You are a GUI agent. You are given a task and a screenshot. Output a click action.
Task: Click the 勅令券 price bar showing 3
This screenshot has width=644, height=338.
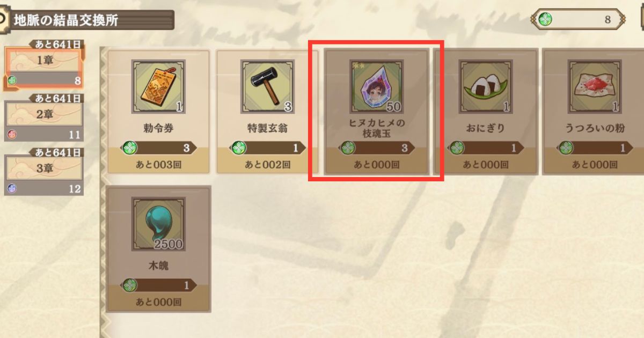(x=158, y=148)
